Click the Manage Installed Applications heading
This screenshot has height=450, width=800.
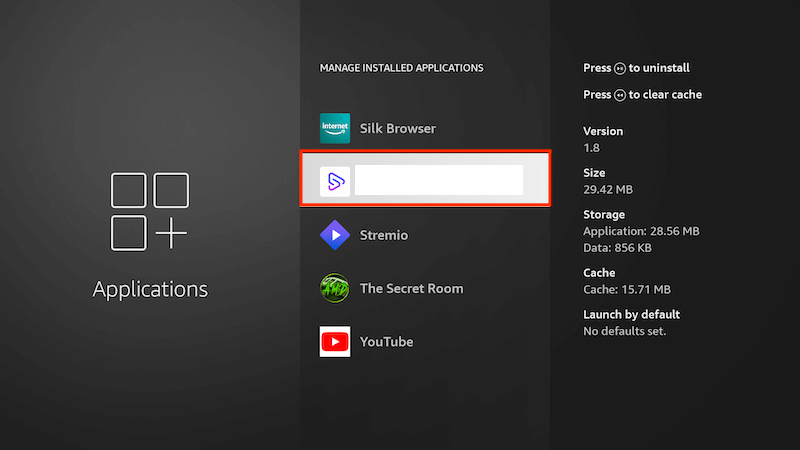pyautogui.click(x=402, y=68)
